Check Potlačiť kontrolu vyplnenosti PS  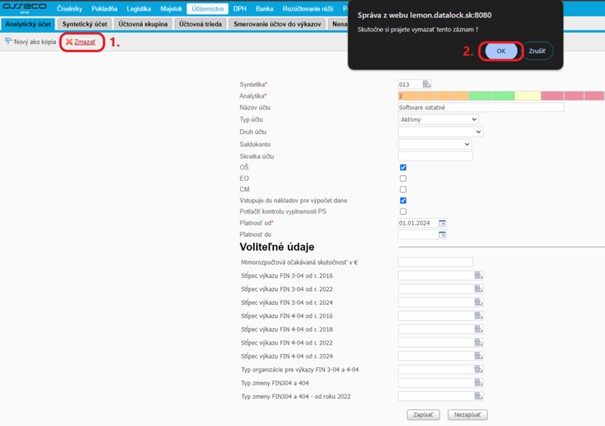[x=403, y=212]
